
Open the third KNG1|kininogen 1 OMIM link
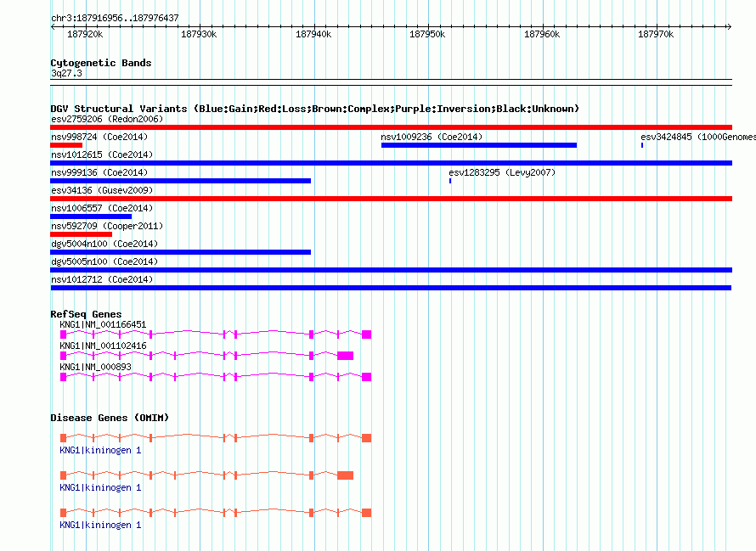pyautogui.click(x=100, y=525)
